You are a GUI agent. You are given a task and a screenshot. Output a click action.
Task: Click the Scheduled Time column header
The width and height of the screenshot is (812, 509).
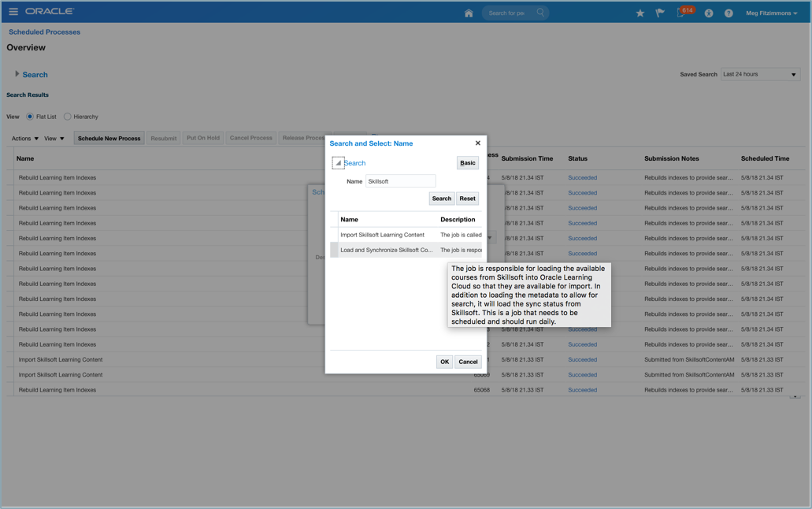coord(765,158)
